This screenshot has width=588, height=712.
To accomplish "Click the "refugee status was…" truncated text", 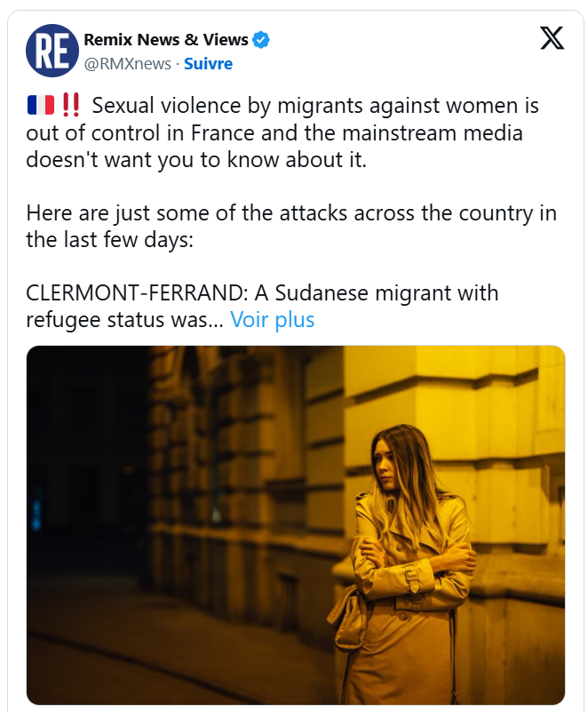I will click(124, 320).
